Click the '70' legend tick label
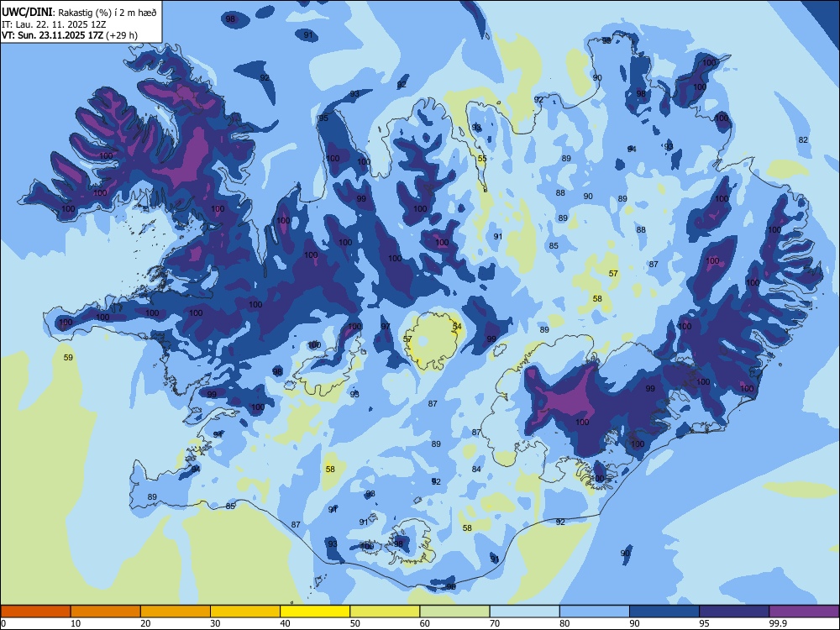The width and height of the screenshot is (840, 630). pos(495,623)
